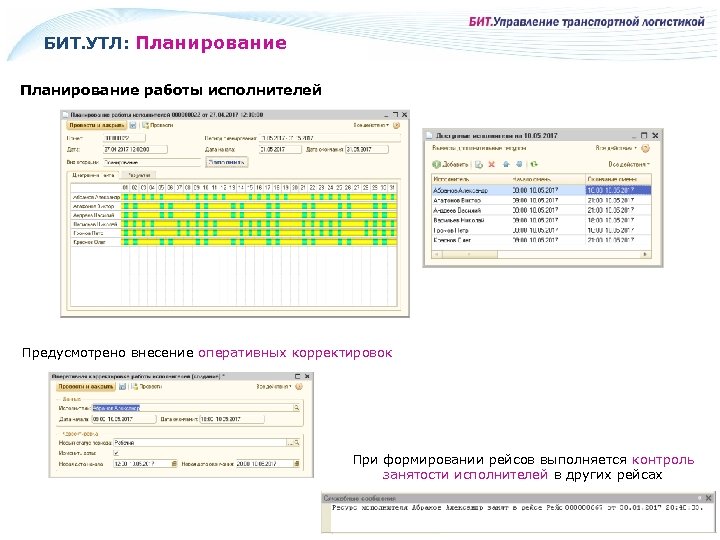This screenshot has width=720, height=540.
Task: Copy row icon in schedule window toolbar
Action: click(479, 164)
